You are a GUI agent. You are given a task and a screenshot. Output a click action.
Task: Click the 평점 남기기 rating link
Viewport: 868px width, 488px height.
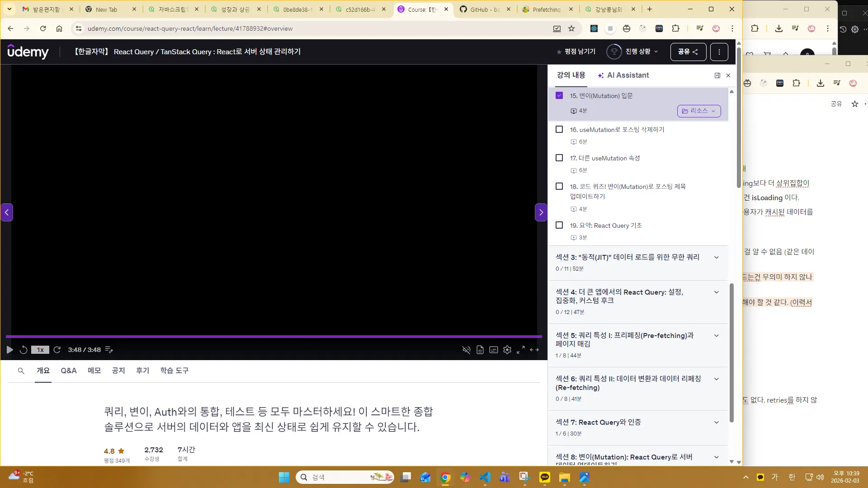click(580, 52)
